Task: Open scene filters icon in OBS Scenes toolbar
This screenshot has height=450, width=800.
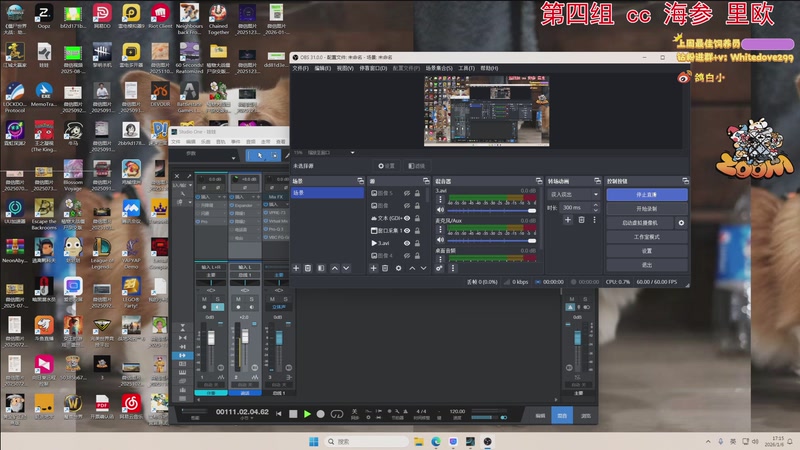Action: 321,268
